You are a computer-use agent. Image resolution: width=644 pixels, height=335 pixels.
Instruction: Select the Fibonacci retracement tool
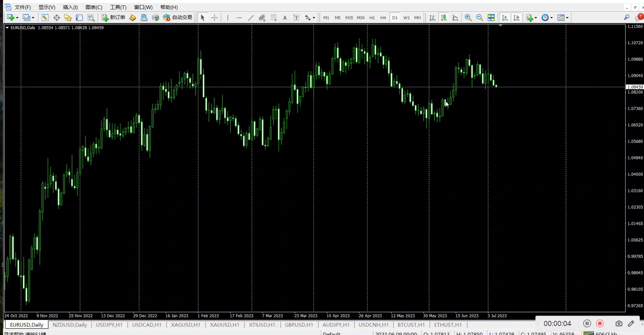pyautogui.click(x=274, y=17)
